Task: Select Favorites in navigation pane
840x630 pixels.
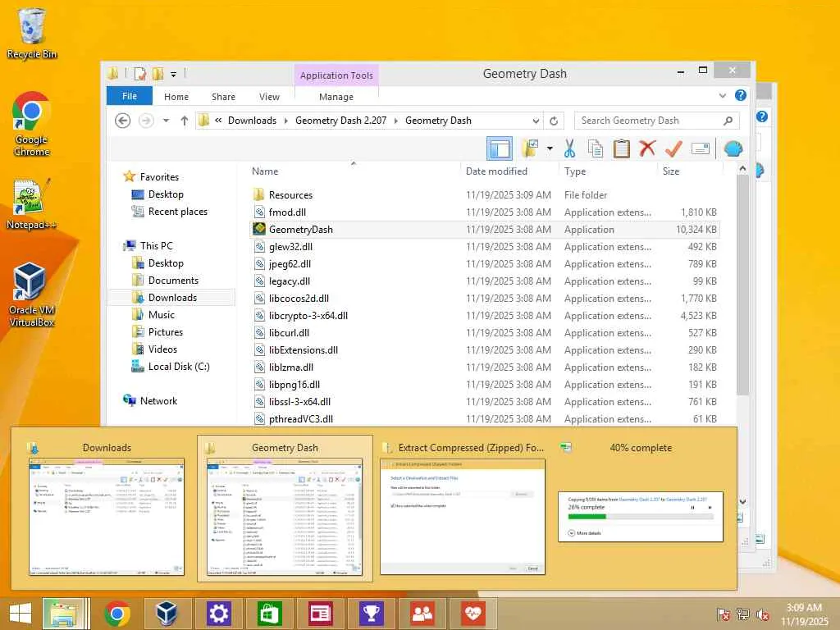Action: click(x=159, y=177)
